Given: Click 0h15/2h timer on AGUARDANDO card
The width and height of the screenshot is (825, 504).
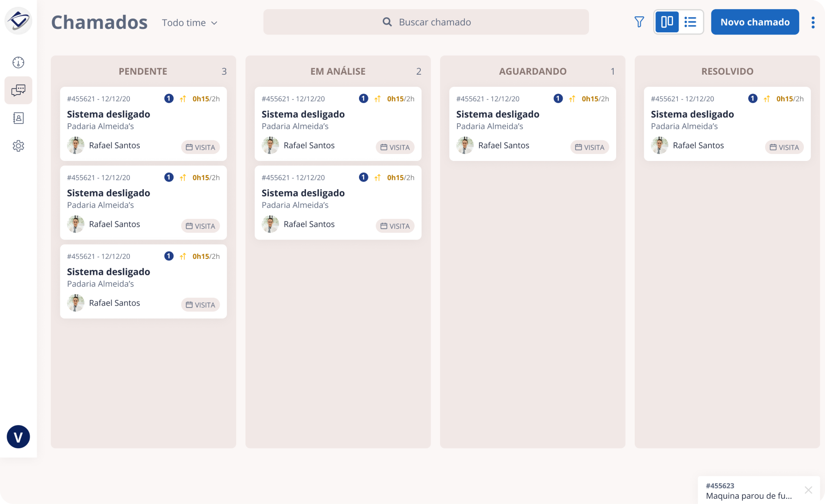Looking at the screenshot, I should pyautogui.click(x=595, y=99).
